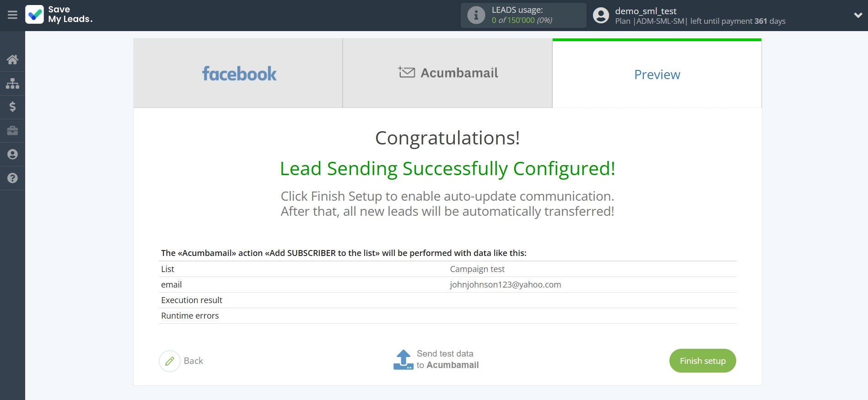The image size is (868, 400).
Task: Click the demo_sml_test account name
Action: 646,11
